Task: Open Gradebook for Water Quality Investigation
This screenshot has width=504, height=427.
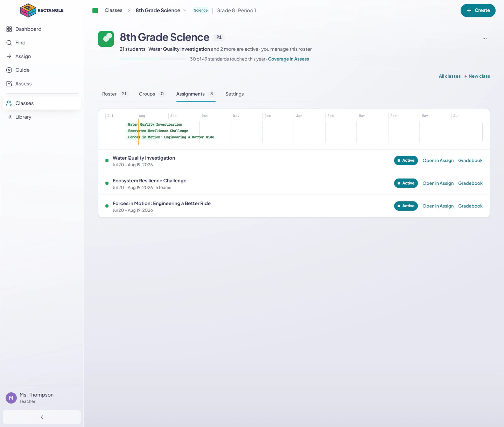Action: 470,161
